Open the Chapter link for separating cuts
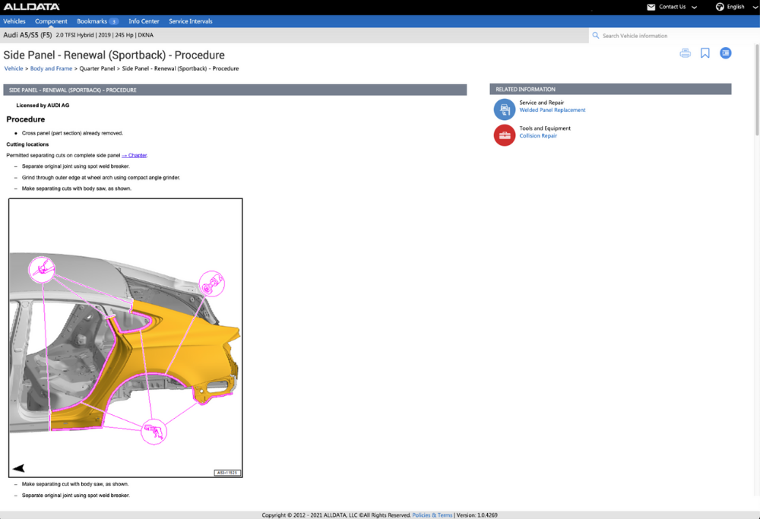The height and width of the screenshot is (532, 760). coord(135,156)
